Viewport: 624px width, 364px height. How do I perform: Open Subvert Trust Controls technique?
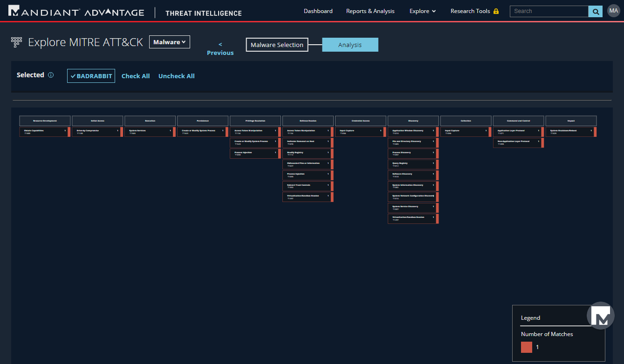click(x=308, y=186)
